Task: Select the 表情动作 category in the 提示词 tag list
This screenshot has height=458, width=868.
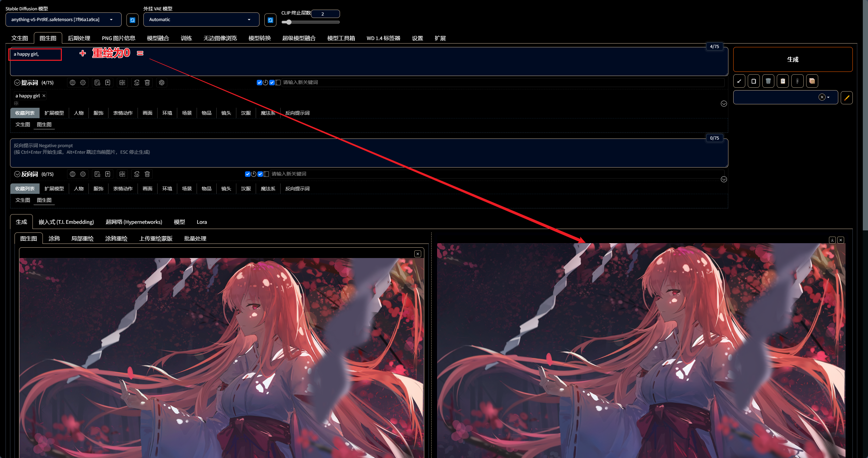Action: tap(123, 113)
